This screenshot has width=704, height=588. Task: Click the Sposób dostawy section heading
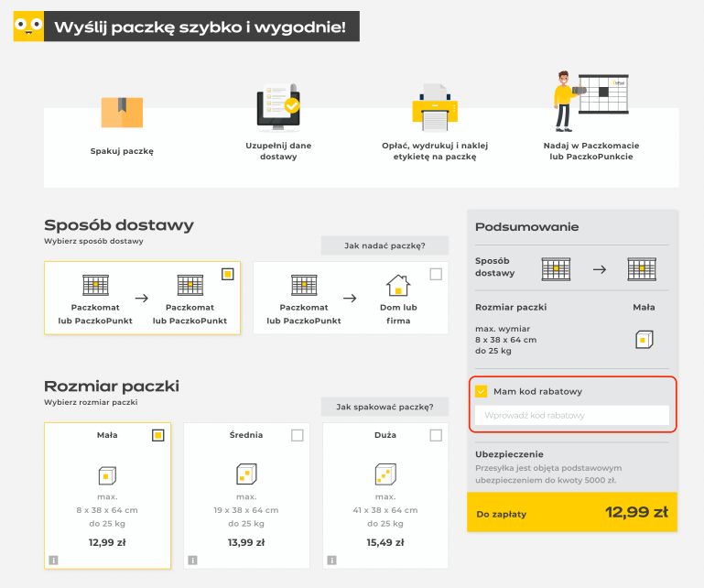click(x=119, y=225)
